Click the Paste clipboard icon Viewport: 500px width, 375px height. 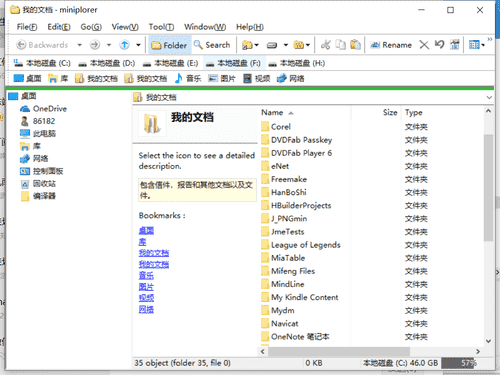point(355,45)
